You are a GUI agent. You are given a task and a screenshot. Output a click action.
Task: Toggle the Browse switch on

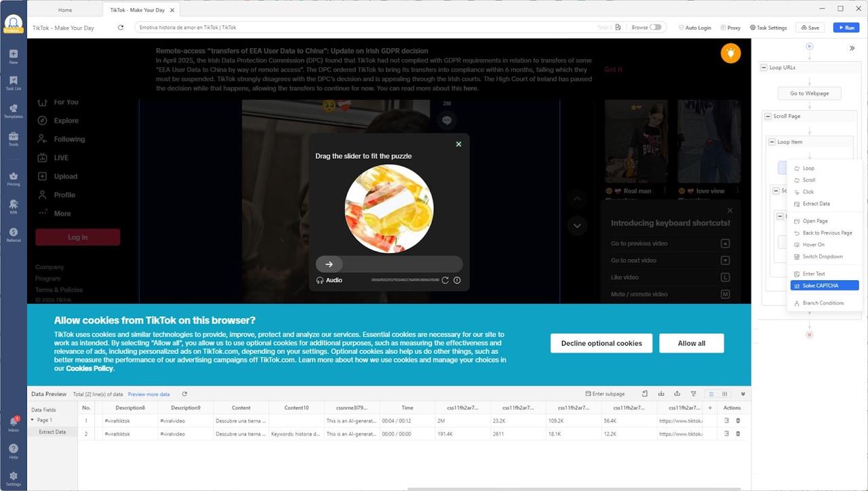(x=655, y=26)
